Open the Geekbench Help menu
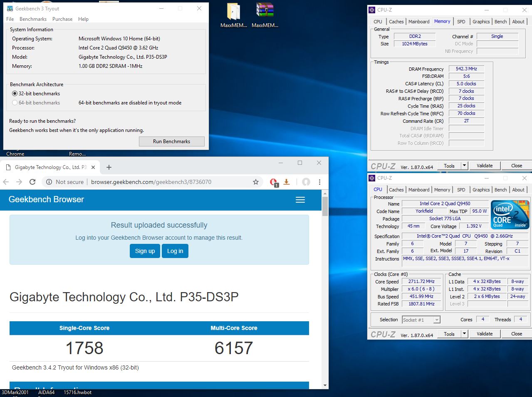 pos(83,19)
